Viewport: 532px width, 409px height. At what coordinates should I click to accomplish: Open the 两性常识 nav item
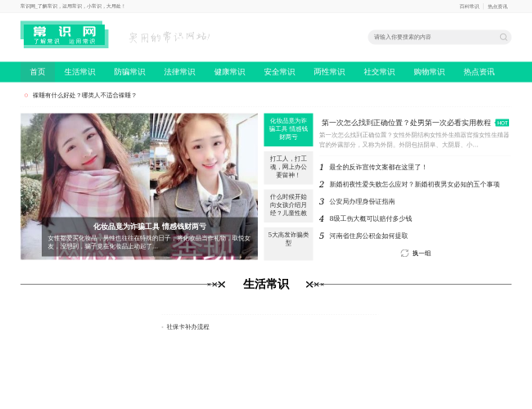[329, 72]
